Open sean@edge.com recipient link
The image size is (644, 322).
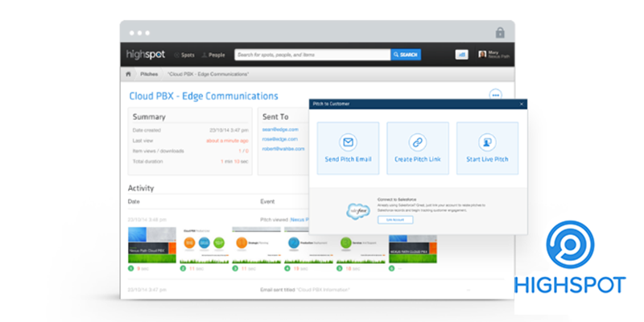pos(280,129)
